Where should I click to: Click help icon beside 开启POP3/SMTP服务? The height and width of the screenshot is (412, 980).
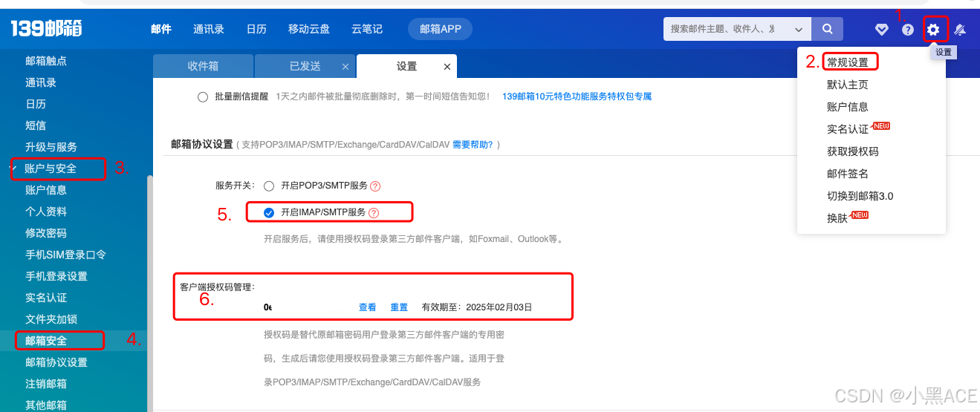pyautogui.click(x=375, y=186)
